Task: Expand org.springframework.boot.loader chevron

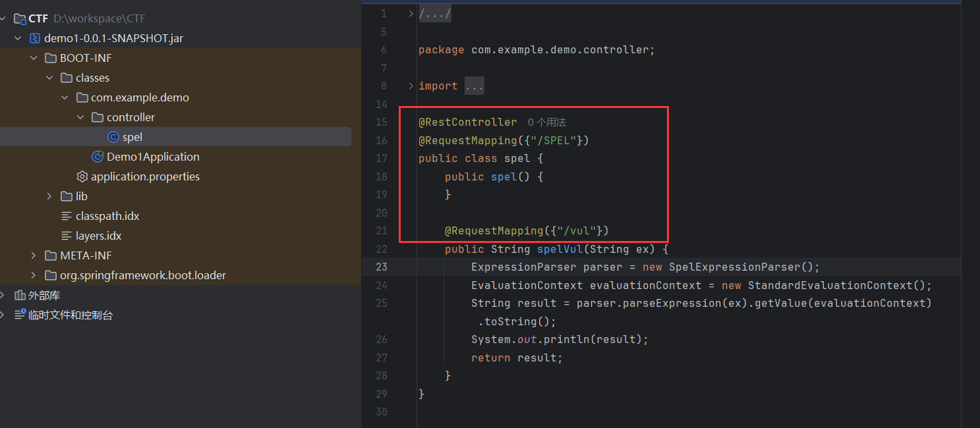Action: 34,275
